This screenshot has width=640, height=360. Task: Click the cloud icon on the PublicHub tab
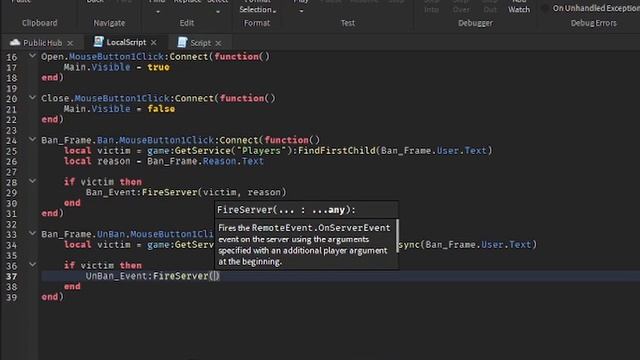coord(15,42)
